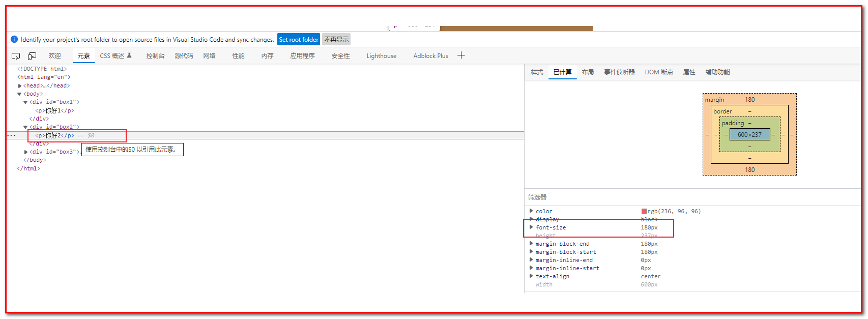Expand the color computed property
The height and width of the screenshot is (319, 868).
tap(531, 211)
